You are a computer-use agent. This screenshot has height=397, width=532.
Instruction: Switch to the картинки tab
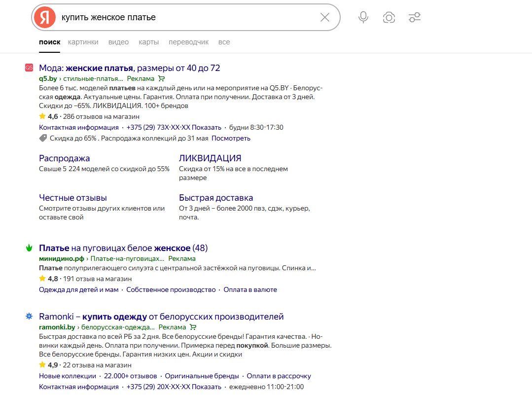(x=83, y=42)
